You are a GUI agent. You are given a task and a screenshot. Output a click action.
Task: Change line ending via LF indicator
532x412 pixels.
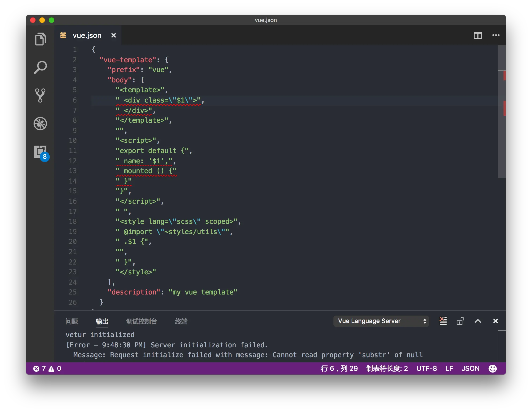click(x=449, y=368)
